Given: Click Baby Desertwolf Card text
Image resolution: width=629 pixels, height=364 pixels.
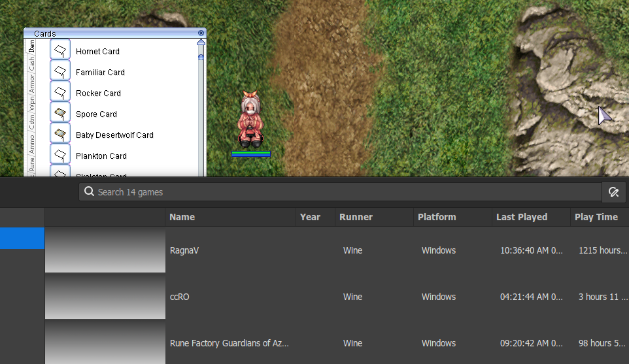Looking at the screenshot, I should click(114, 135).
